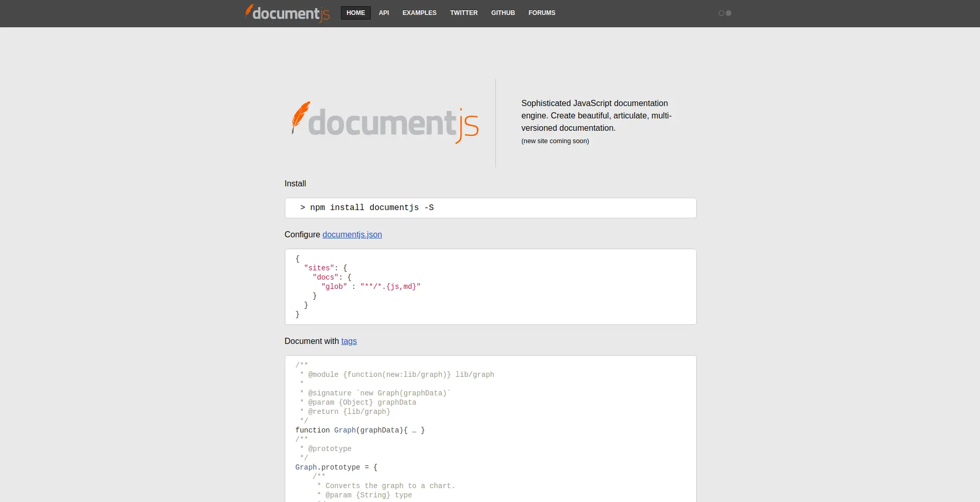
Task: Open the tags link
Action: (x=349, y=341)
